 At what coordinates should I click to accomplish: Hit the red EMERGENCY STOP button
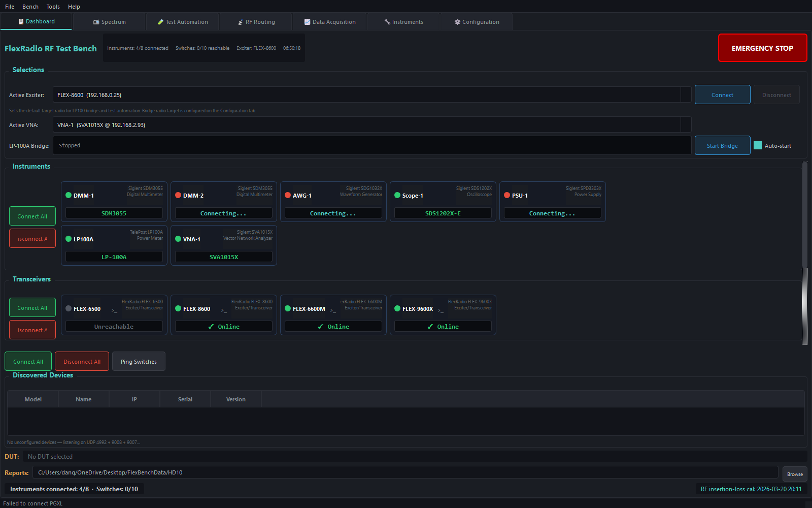click(x=762, y=48)
